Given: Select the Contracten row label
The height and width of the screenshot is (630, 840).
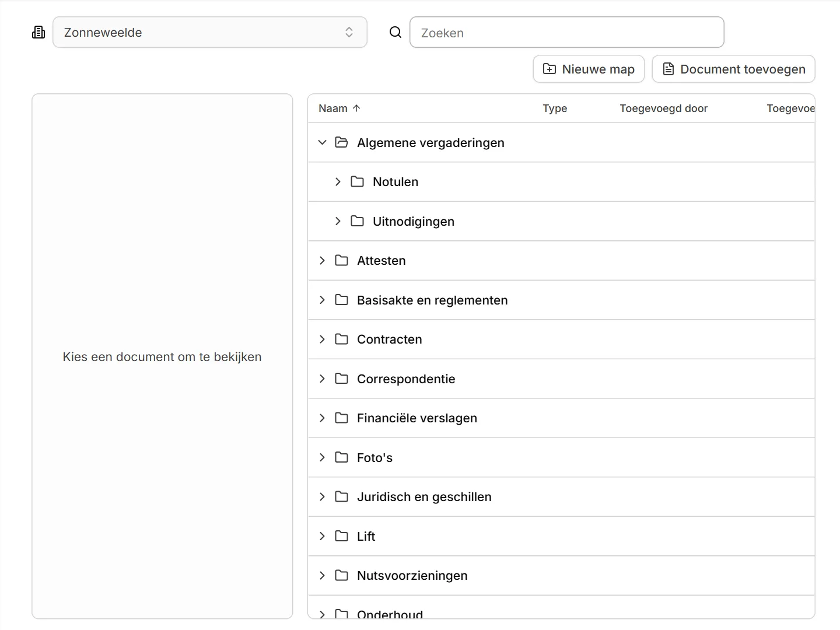Looking at the screenshot, I should (x=390, y=339).
